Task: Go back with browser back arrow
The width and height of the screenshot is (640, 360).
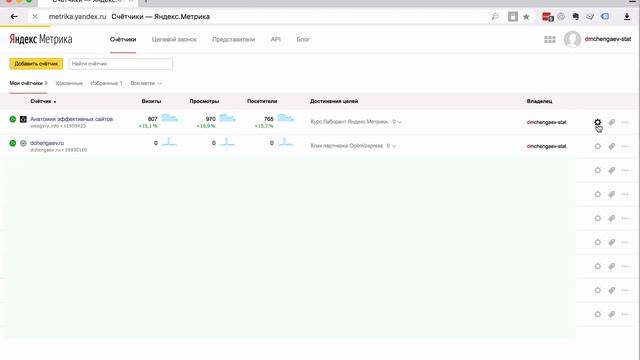Action: [14, 17]
